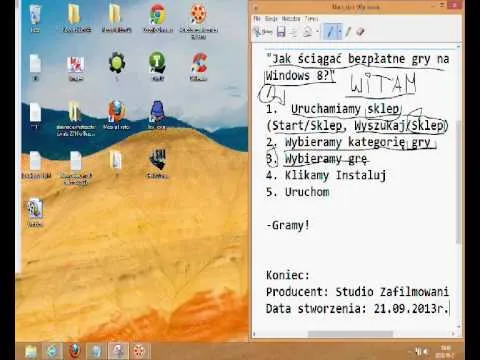Click the line "5. Uruchom"
The width and height of the screenshot is (480, 360).
(x=297, y=192)
